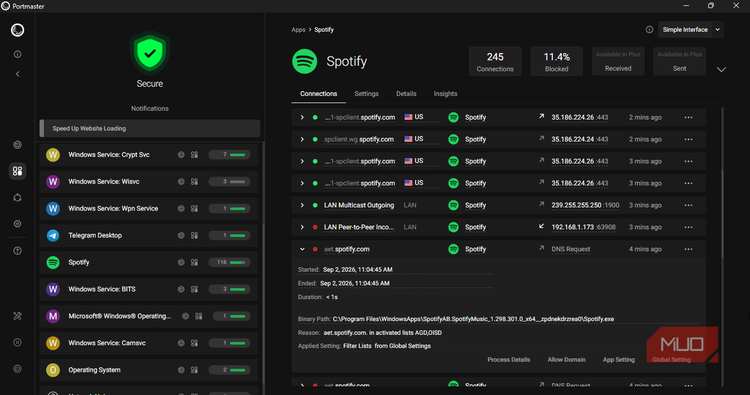
Task: Click IP 239.255.255.250 in connection list
Action: click(x=576, y=205)
